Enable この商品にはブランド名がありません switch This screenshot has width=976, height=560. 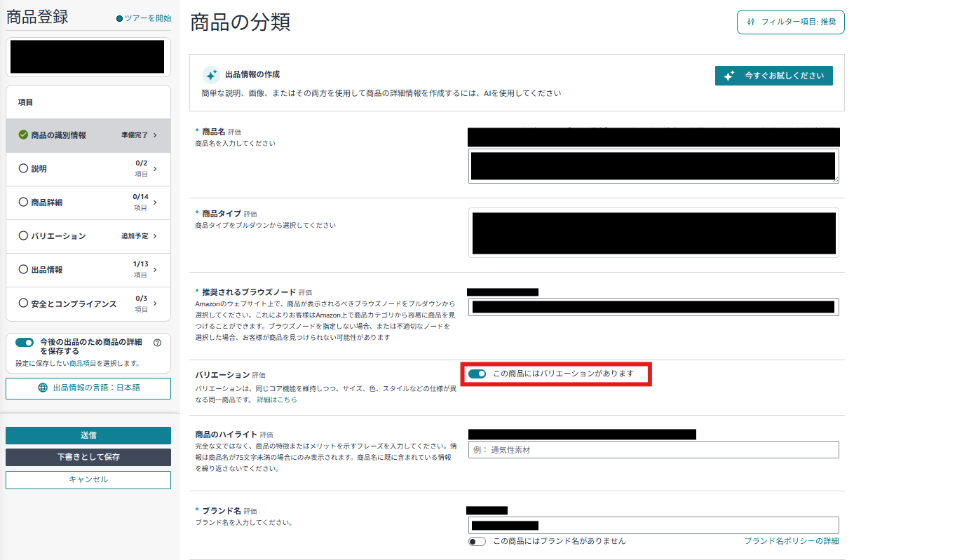[x=477, y=541]
